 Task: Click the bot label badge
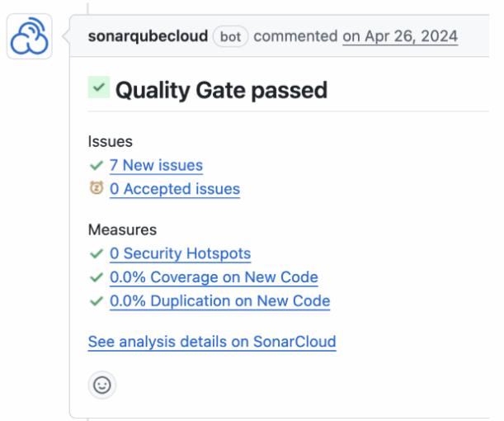(230, 36)
